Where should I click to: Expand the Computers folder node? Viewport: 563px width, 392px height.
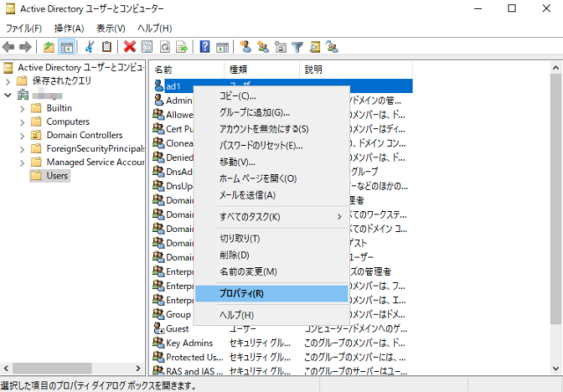[x=22, y=122]
